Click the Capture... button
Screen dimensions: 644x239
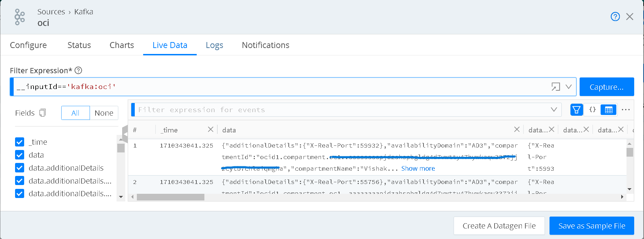point(607,87)
